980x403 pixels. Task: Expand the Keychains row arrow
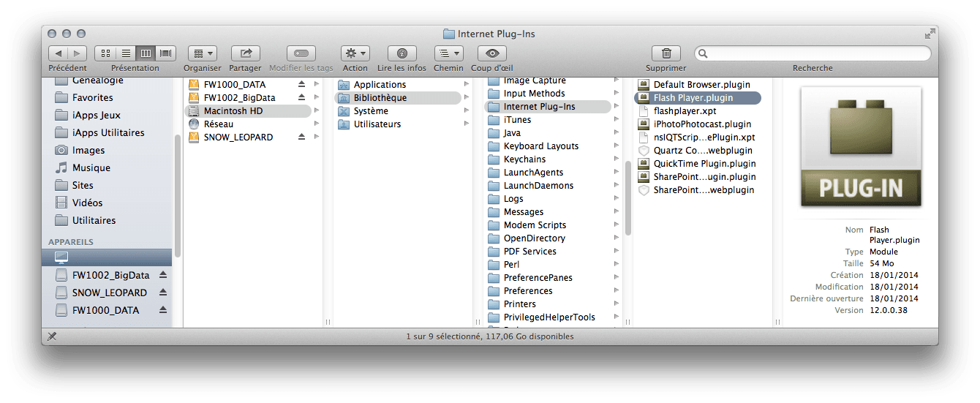(617, 159)
